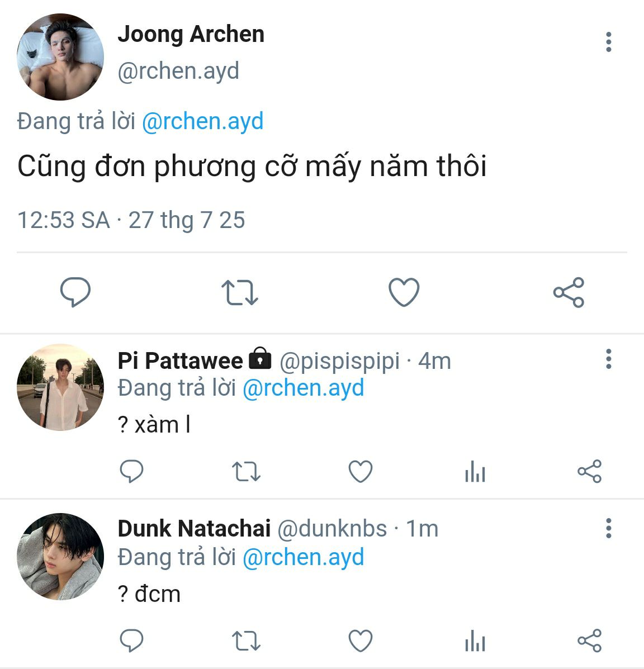The width and height of the screenshot is (644, 669).
Task: Like Pi Pattawee's reply
Action: click(361, 472)
